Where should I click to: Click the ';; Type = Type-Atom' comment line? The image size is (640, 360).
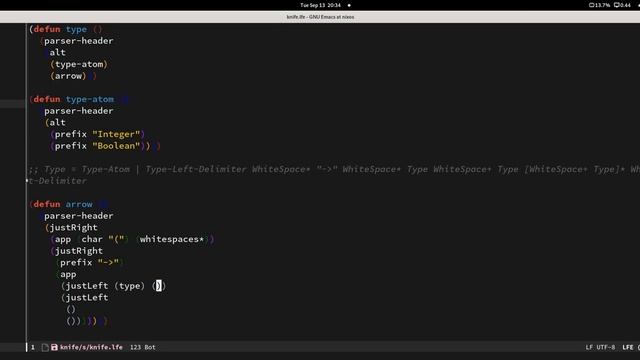pos(333,169)
